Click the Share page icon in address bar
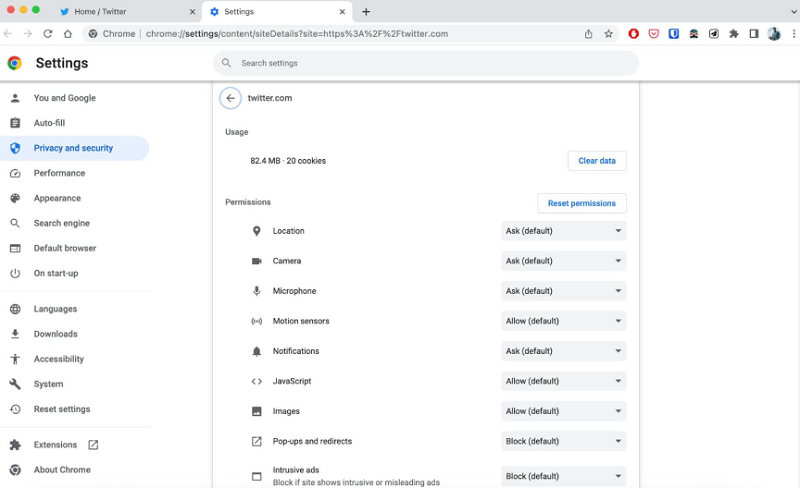800x488 pixels. pyautogui.click(x=588, y=34)
